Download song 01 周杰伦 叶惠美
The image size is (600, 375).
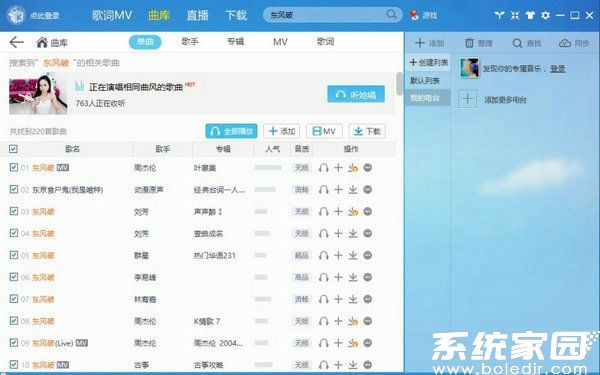point(353,168)
